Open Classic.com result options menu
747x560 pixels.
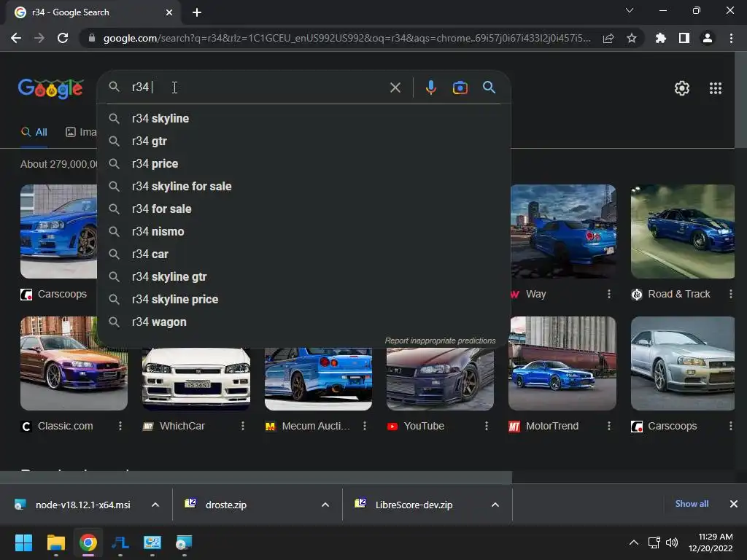coord(120,426)
